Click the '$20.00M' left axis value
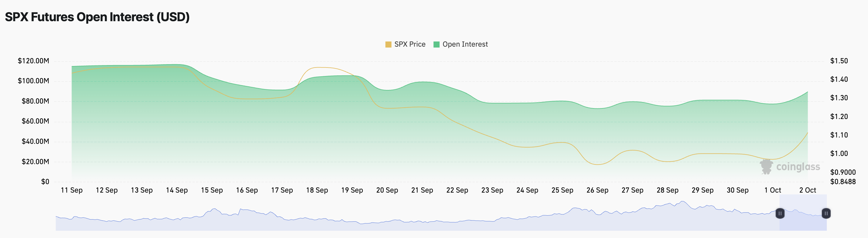The image size is (868, 238). tap(35, 162)
